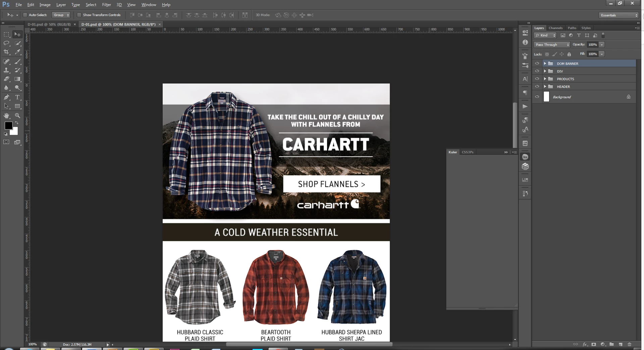Filter layers by type layers icon

(x=579, y=35)
